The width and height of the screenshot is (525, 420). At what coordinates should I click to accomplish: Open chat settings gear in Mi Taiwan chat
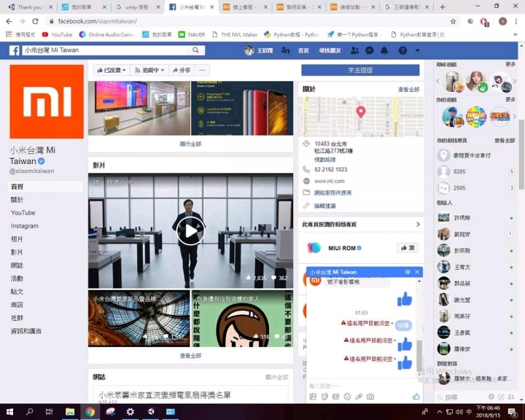[x=408, y=272]
